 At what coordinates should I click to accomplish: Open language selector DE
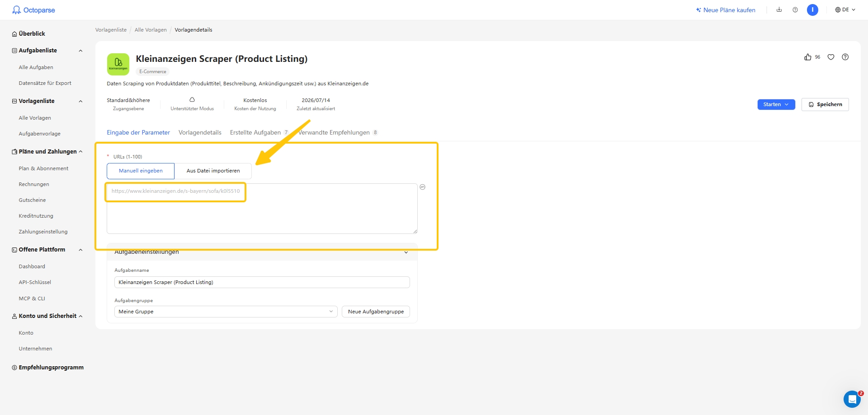(x=845, y=9)
